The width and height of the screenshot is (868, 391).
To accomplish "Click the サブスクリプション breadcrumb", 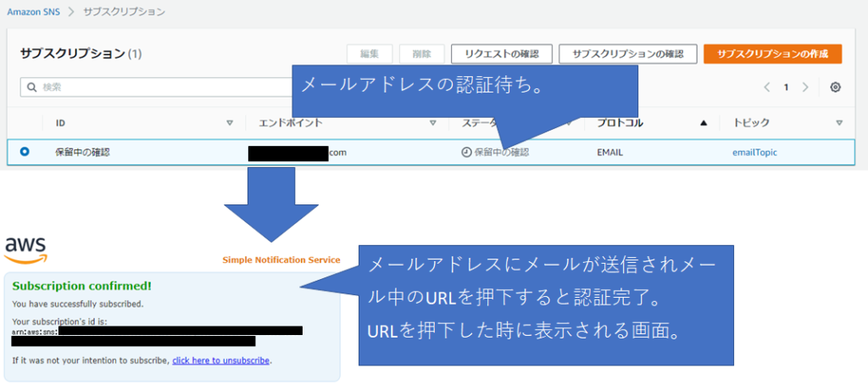I will pyautogui.click(x=124, y=12).
